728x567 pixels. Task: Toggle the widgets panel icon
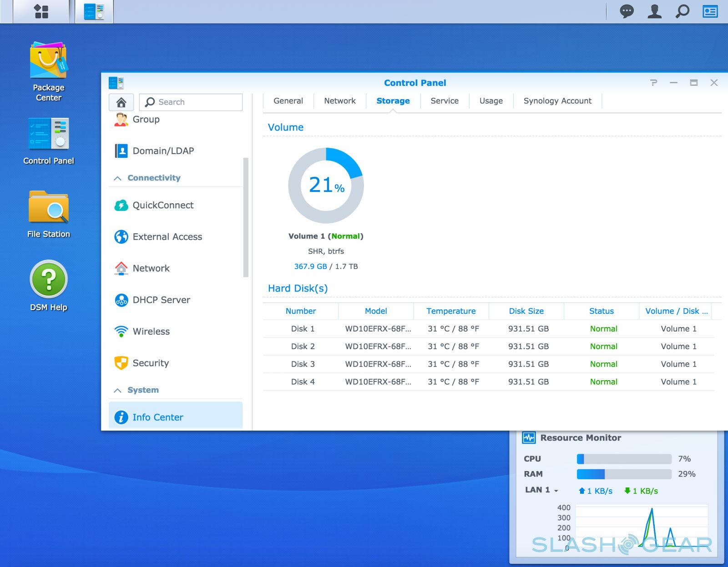710,11
